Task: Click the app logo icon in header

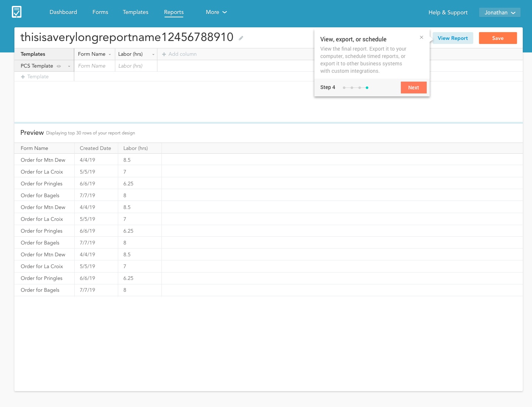Action: tap(17, 12)
